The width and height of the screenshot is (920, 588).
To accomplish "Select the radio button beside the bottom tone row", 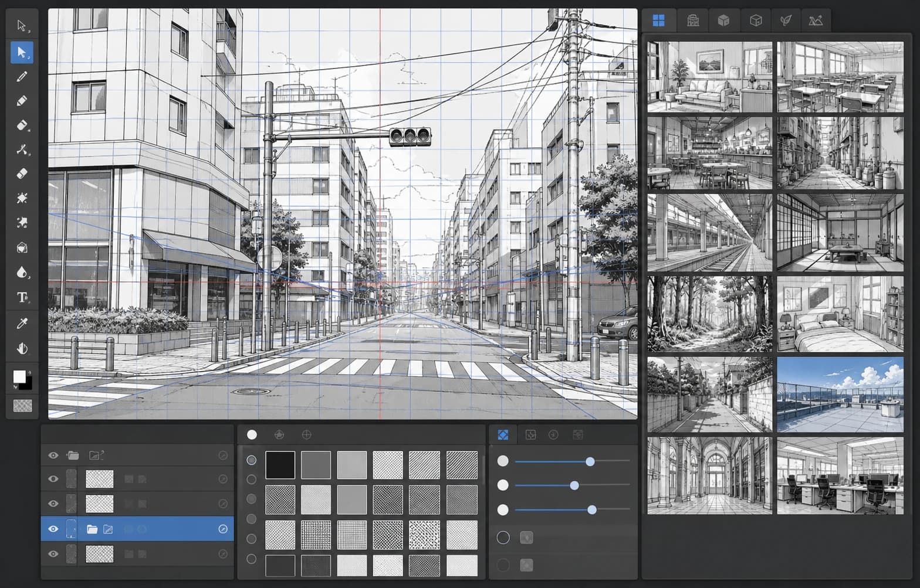I will click(251, 559).
